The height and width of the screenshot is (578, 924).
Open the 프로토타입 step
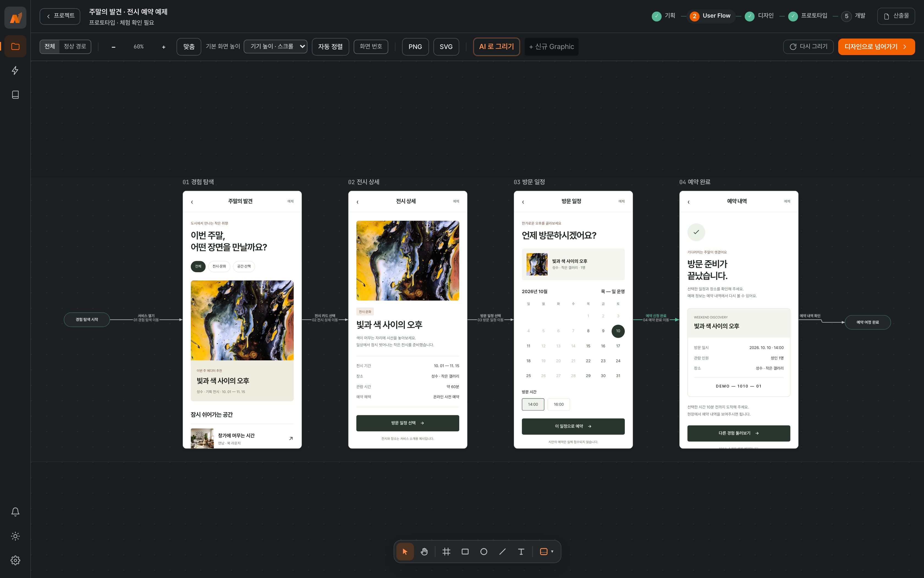click(808, 16)
